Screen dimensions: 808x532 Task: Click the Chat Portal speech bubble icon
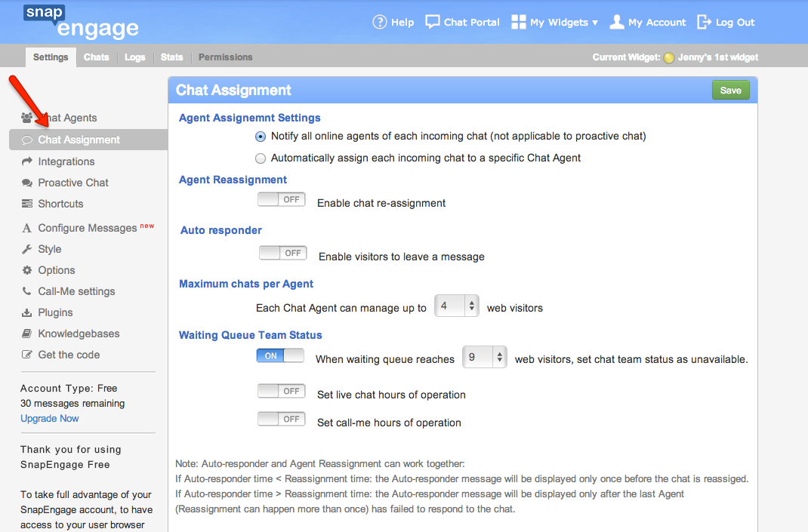tap(433, 22)
